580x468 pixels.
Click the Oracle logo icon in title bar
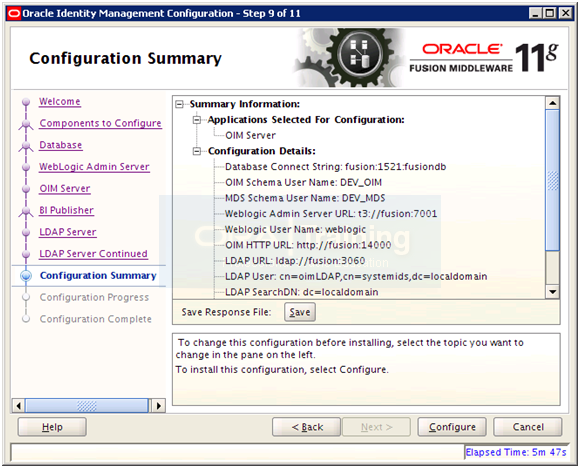[14, 14]
